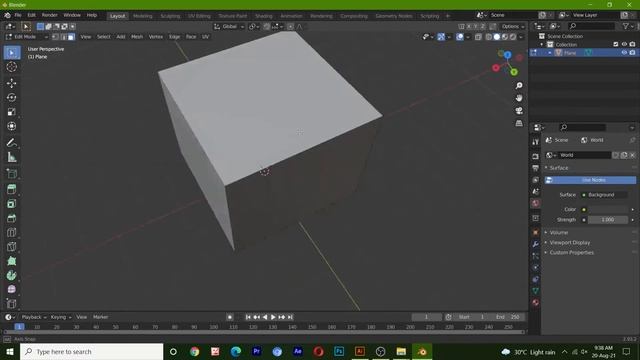Click the Windows Start button
Viewport: 640px width, 360px height.
10,351
